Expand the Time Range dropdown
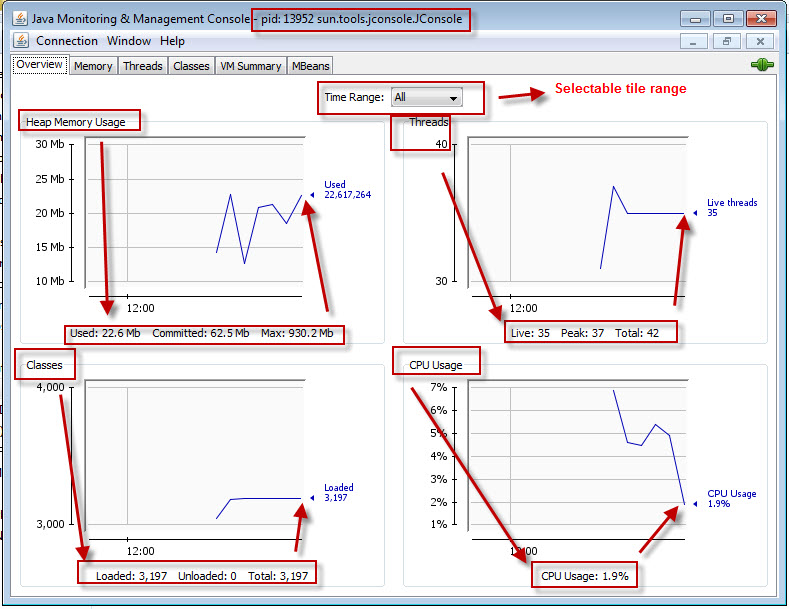Screen dimensions: 789x609 click(427, 97)
